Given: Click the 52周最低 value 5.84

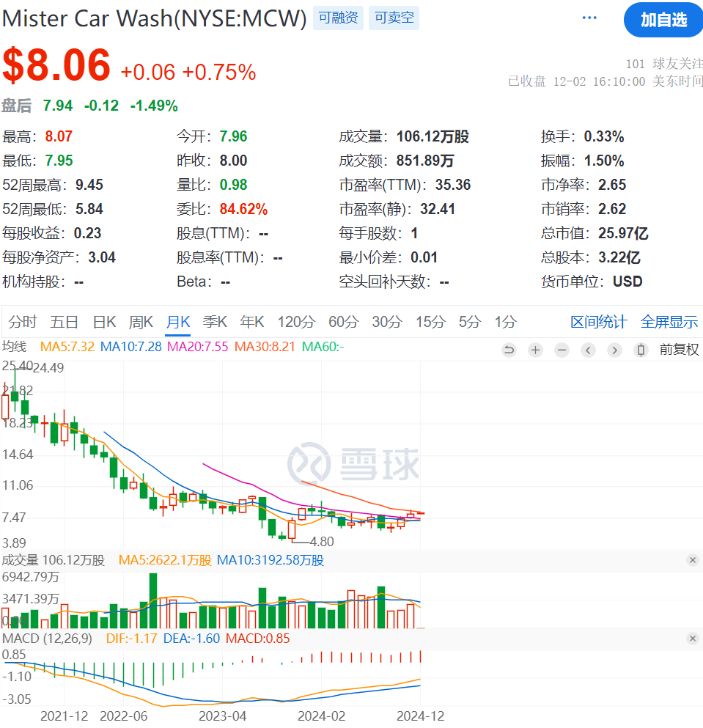Looking at the screenshot, I should tap(89, 209).
